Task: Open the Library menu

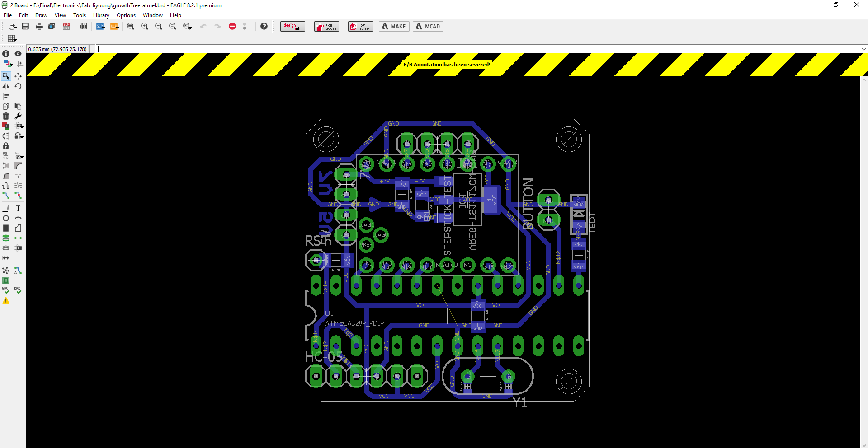Action: tap(101, 15)
